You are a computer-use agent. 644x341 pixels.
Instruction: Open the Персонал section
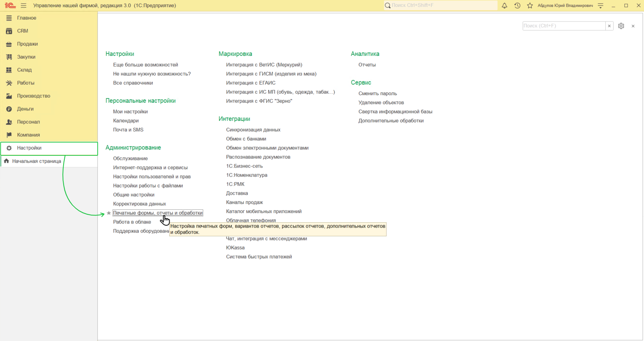(x=49, y=122)
